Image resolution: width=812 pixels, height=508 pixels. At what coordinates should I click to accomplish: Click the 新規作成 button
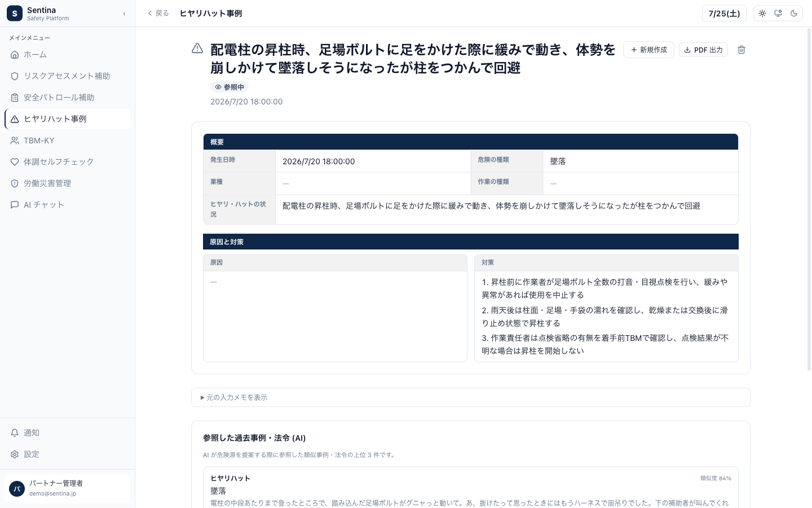(648, 50)
